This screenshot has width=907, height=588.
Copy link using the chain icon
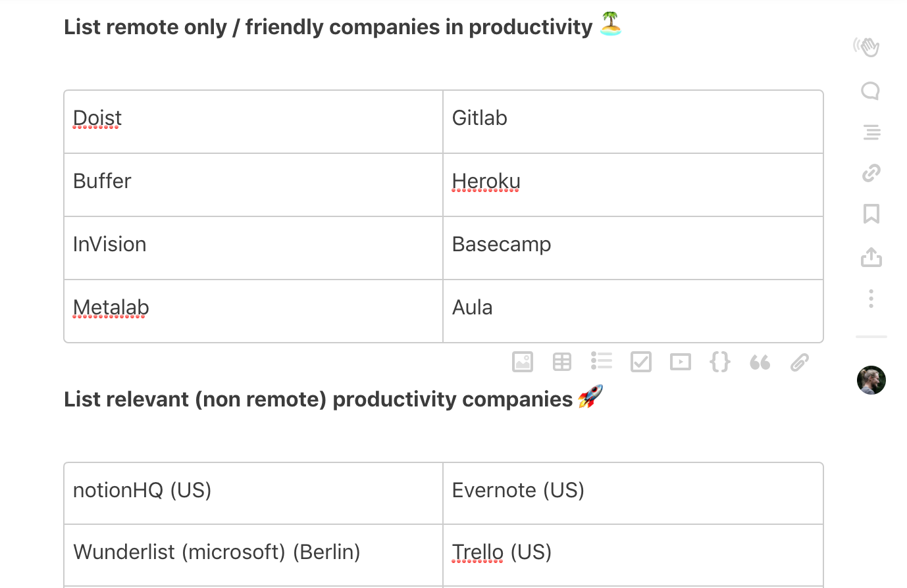coord(871,173)
